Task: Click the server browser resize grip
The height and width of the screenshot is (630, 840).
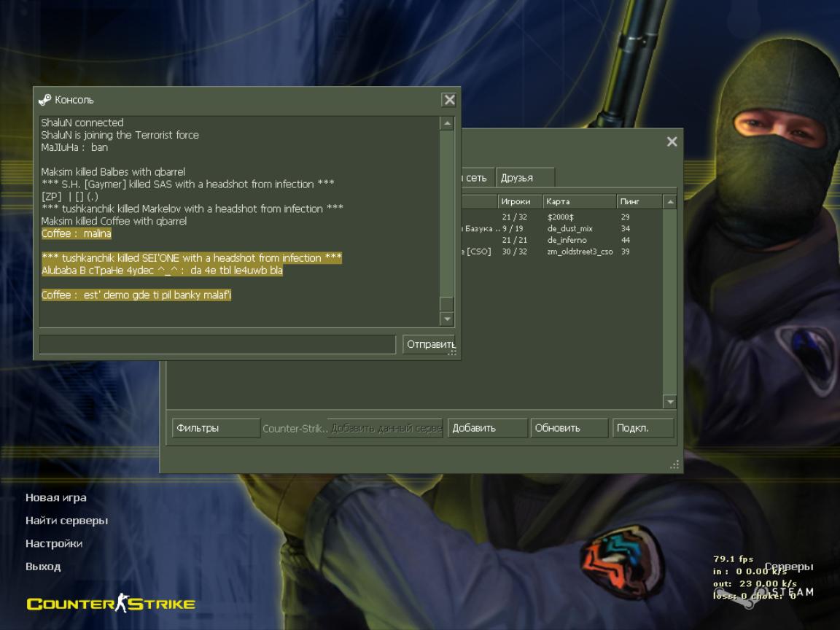Action: click(x=674, y=464)
